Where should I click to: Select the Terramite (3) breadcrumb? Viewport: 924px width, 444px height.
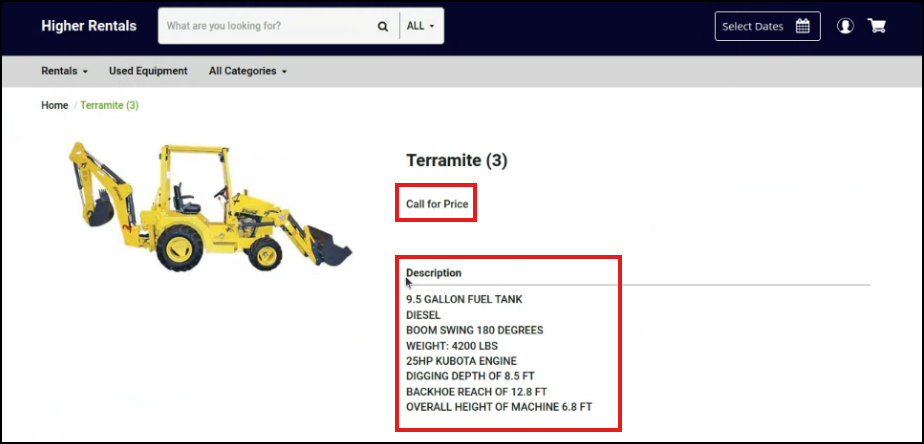coord(109,105)
